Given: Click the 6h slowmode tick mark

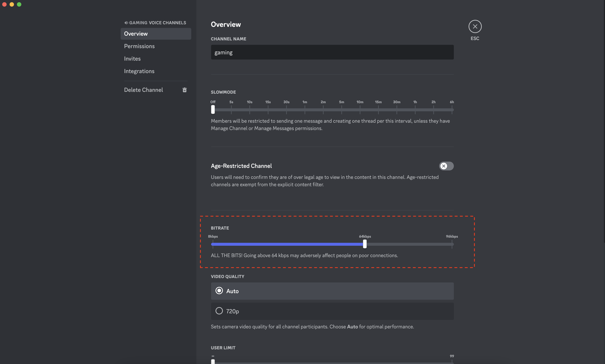Looking at the screenshot, I should (452, 110).
